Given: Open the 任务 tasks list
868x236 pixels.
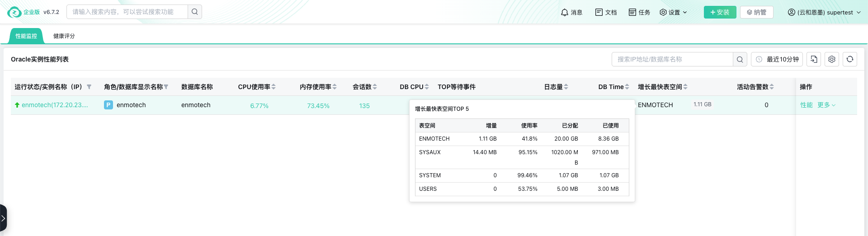Looking at the screenshot, I should (639, 12).
